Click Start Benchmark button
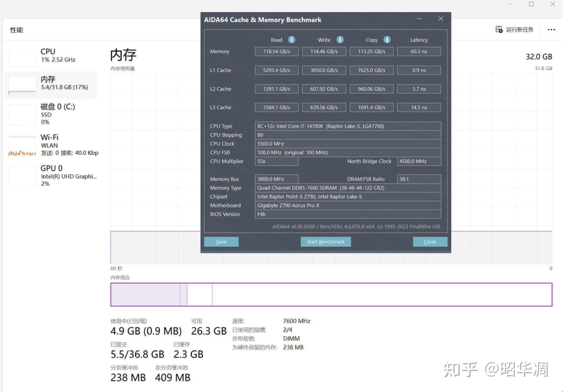The height and width of the screenshot is (392, 563). [x=326, y=242]
